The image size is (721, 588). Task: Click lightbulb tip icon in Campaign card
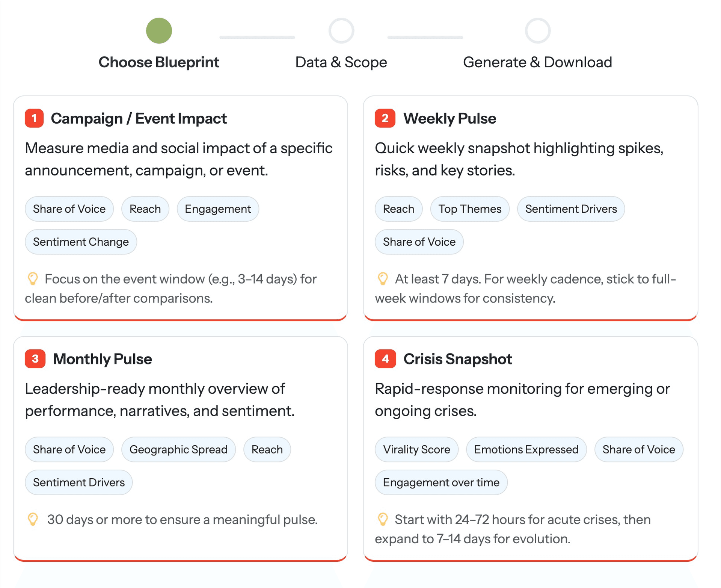point(33,279)
